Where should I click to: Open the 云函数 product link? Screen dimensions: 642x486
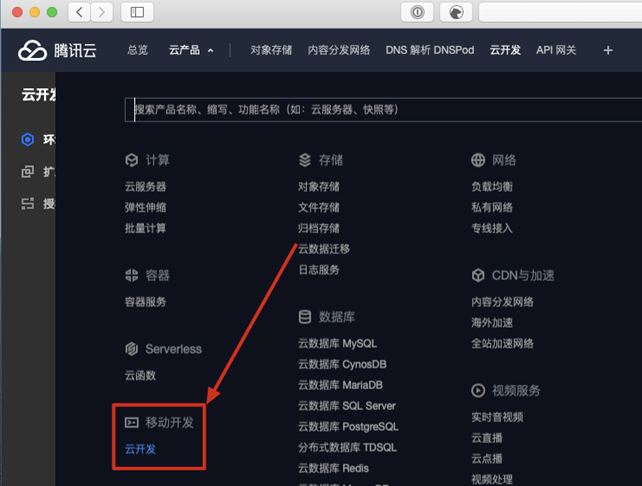click(140, 375)
